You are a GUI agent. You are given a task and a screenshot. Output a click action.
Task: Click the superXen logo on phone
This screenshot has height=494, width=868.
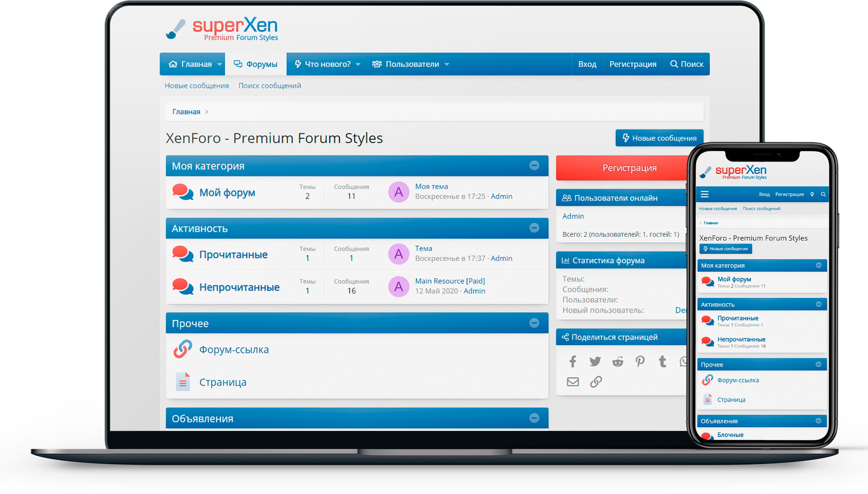tap(733, 172)
